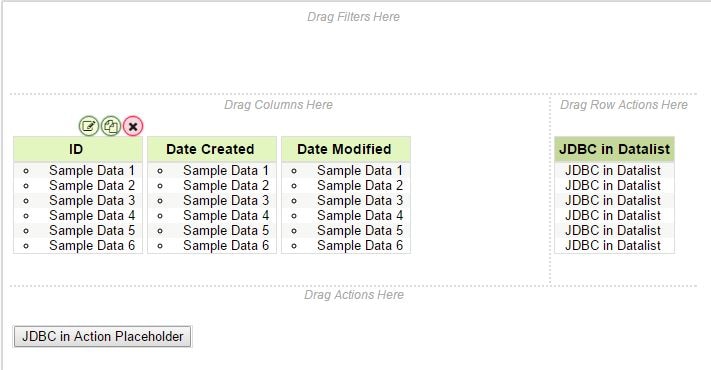Viewport: 711px width, 370px height.
Task: Click Sample Data 6 in Date Modified column
Action: 360,245
